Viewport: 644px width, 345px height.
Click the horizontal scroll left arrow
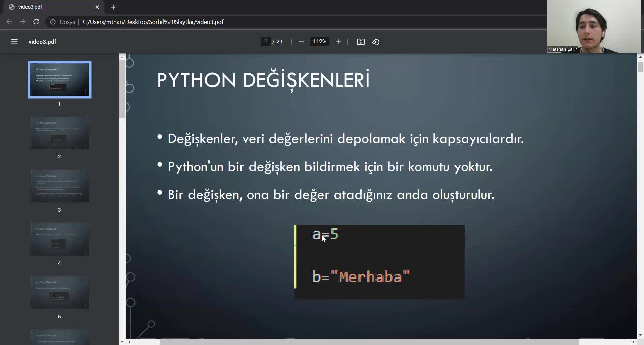(129, 342)
